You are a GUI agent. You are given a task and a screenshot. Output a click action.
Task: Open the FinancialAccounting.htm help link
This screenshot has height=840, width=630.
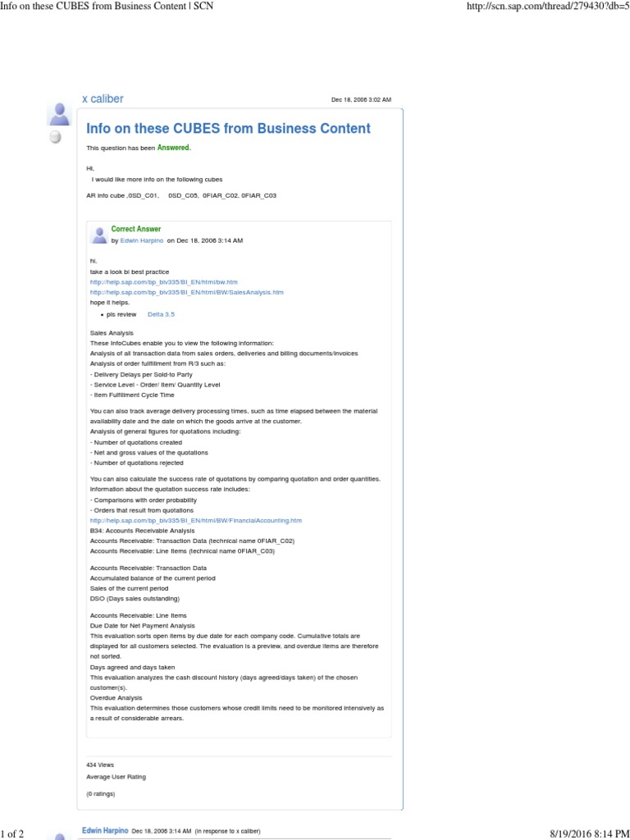195,520
